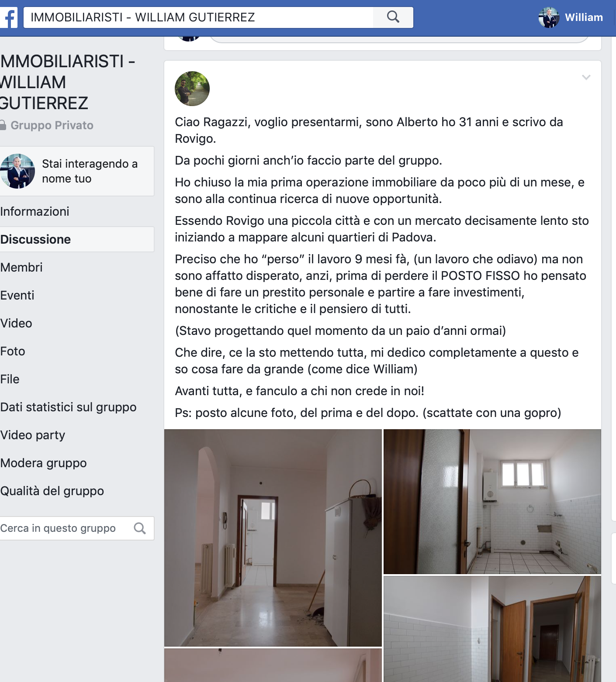Click Modera gruppo in sidebar
The height and width of the screenshot is (682, 616).
coord(43,463)
